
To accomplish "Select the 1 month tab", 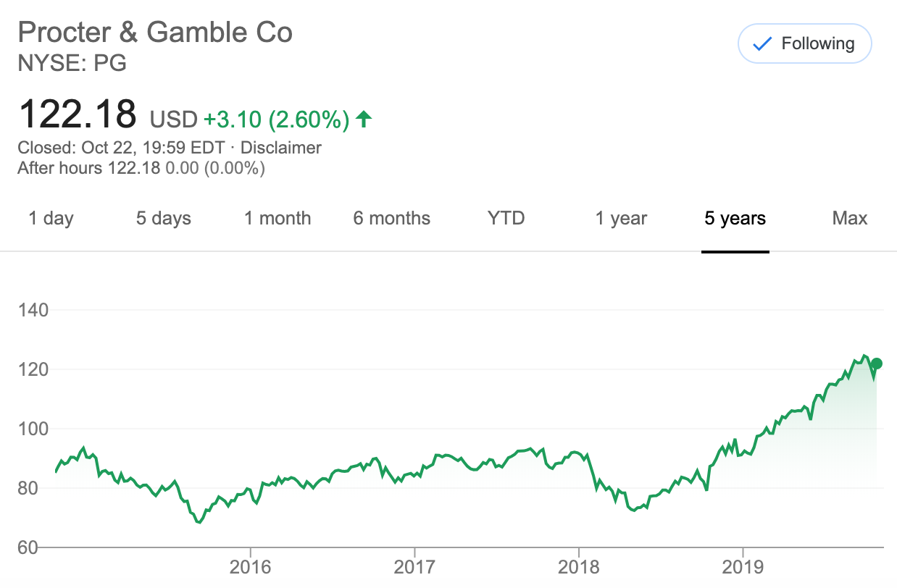I will [278, 219].
